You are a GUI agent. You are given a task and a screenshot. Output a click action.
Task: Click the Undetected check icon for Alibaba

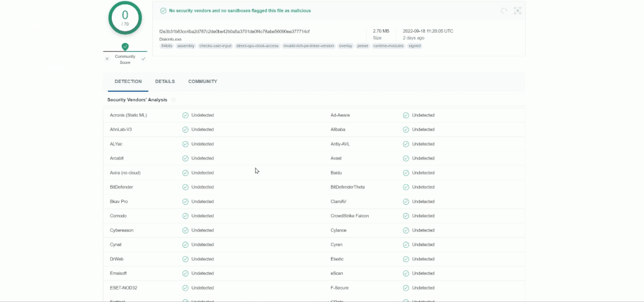pos(406,130)
